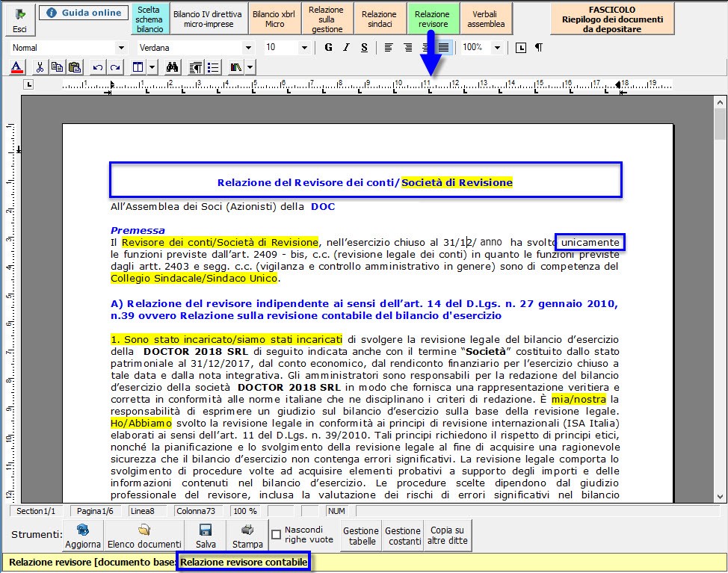Click the right indent marker on the ruler

coord(618,84)
